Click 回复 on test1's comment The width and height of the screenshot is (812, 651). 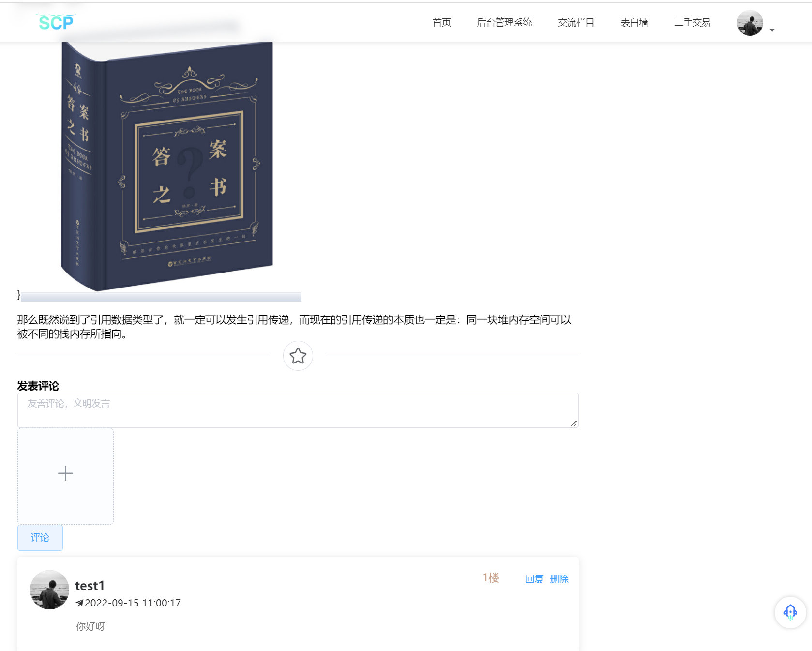pos(534,579)
